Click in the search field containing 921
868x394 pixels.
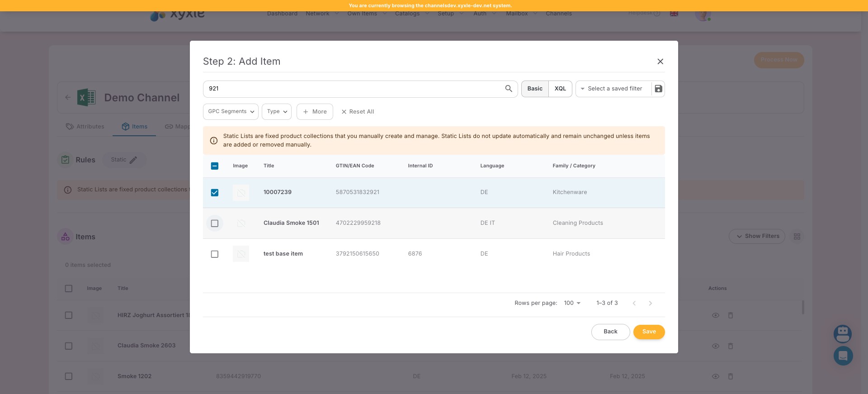(353, 89)
